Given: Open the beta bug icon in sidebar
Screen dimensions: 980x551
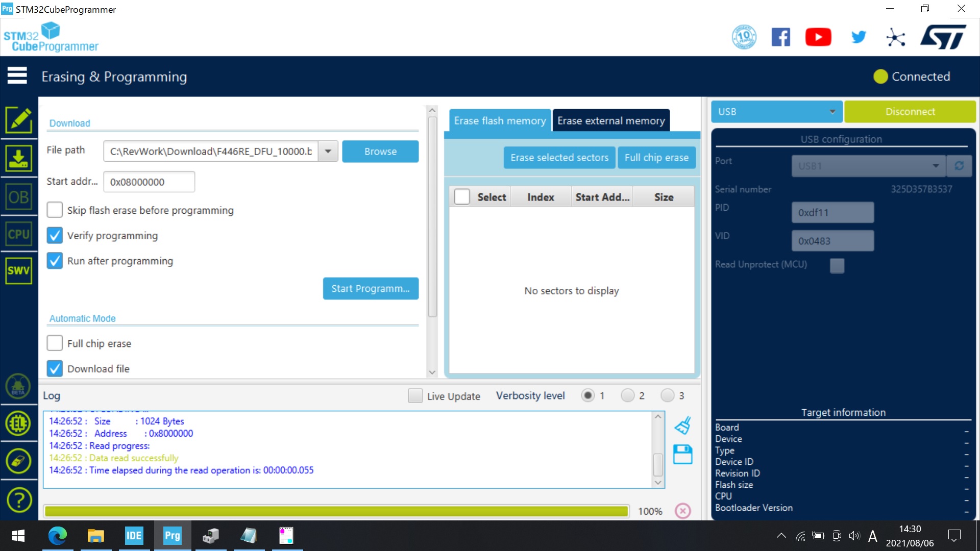Looking at the screenshot, I should [x=18, y=386].
